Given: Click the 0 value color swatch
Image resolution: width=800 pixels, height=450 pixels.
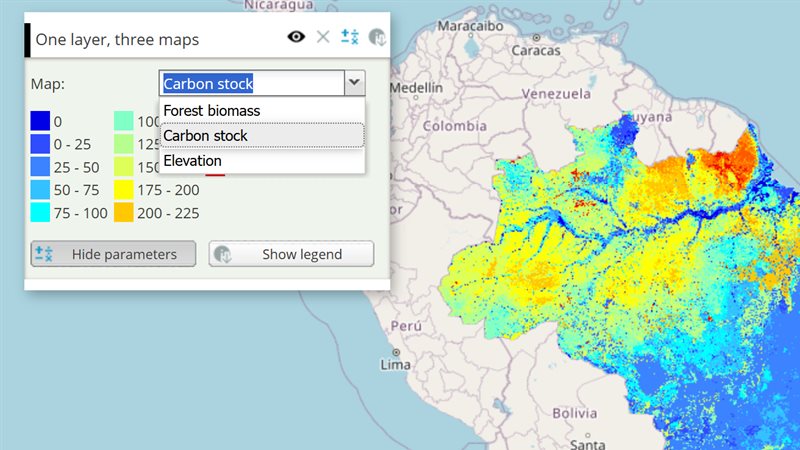Looking at the screenshot, I should click(40, 121).
